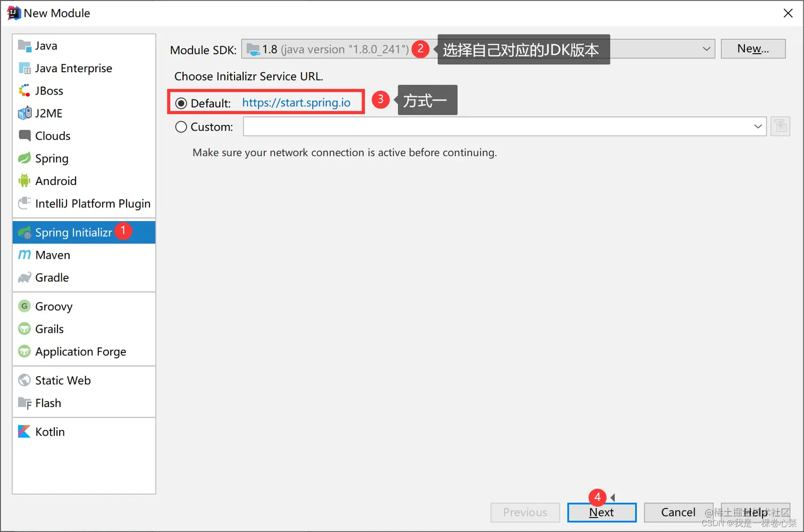Select Gradle in module list
The height and width of the screenshot is (532, 804).
click(84, 277)
